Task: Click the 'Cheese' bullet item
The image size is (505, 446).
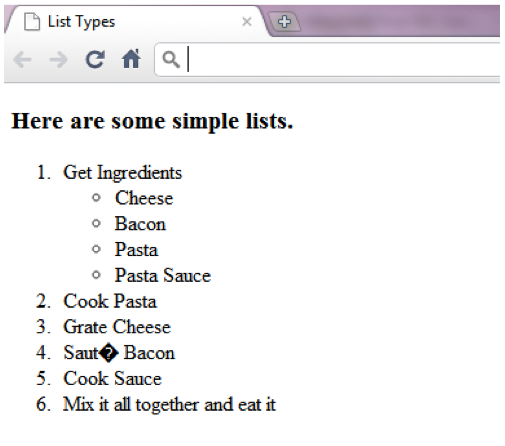Action: point(144,198)
